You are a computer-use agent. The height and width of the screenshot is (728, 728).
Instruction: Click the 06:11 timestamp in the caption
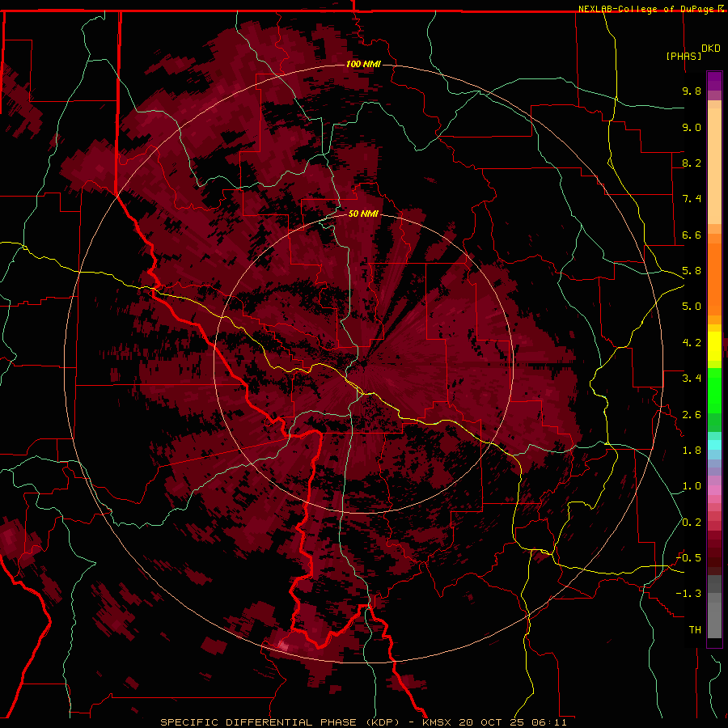(x=550, y=722)
